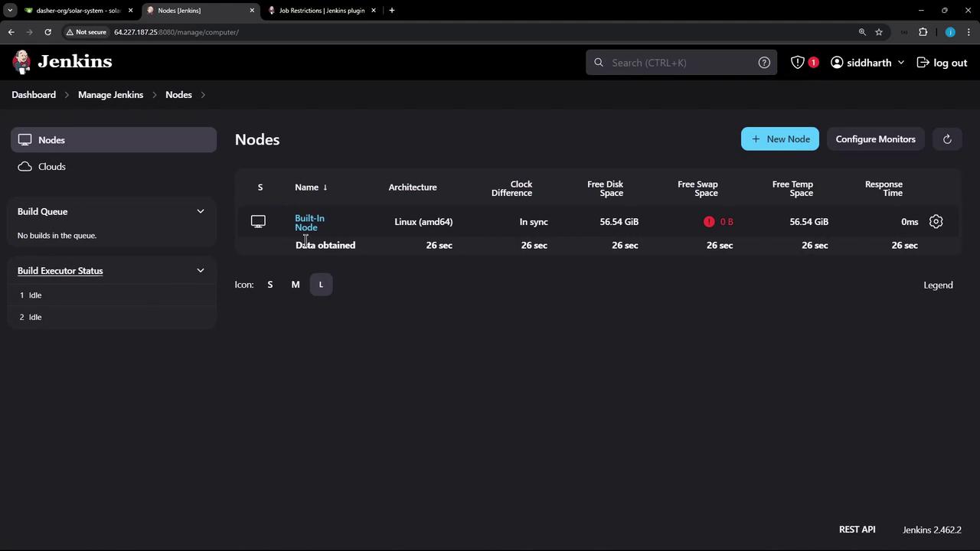Screen dimensions: 980x551
Task: Expand the siddharth user dropdown chevron
Action: tap(900, 63)
